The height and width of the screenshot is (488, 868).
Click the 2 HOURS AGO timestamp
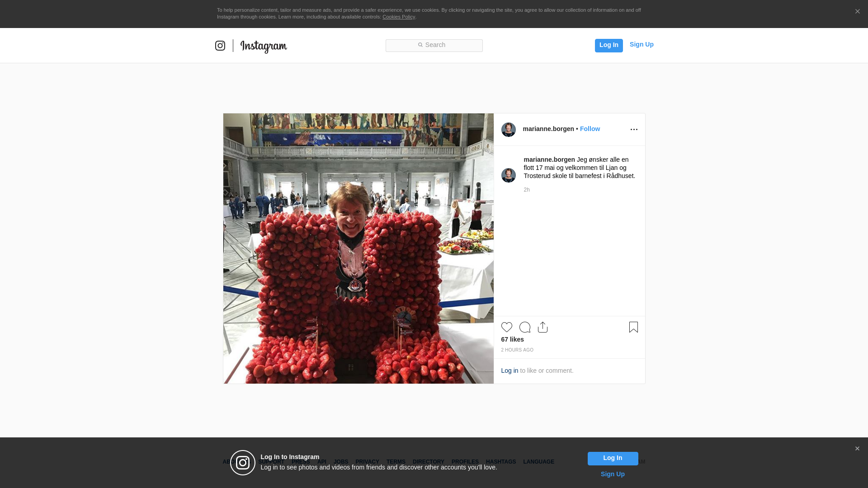pyautogui.click(x=517, y=350)
